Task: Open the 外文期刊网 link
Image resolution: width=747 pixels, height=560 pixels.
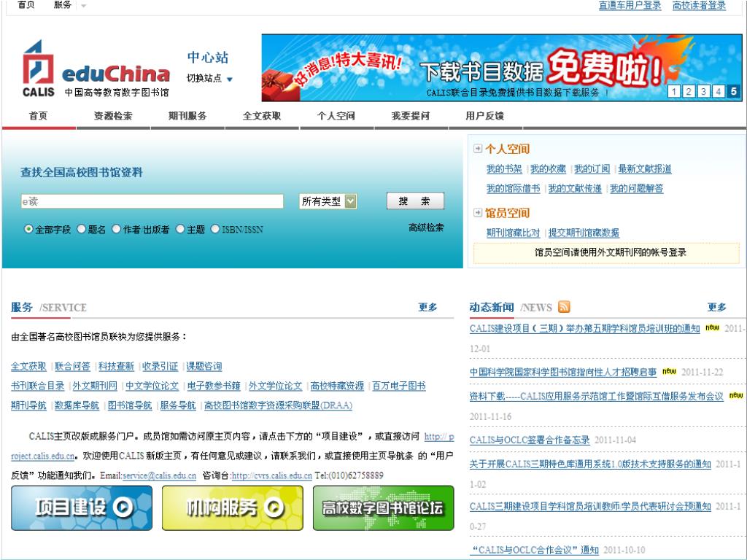Action: coord(95,386)
